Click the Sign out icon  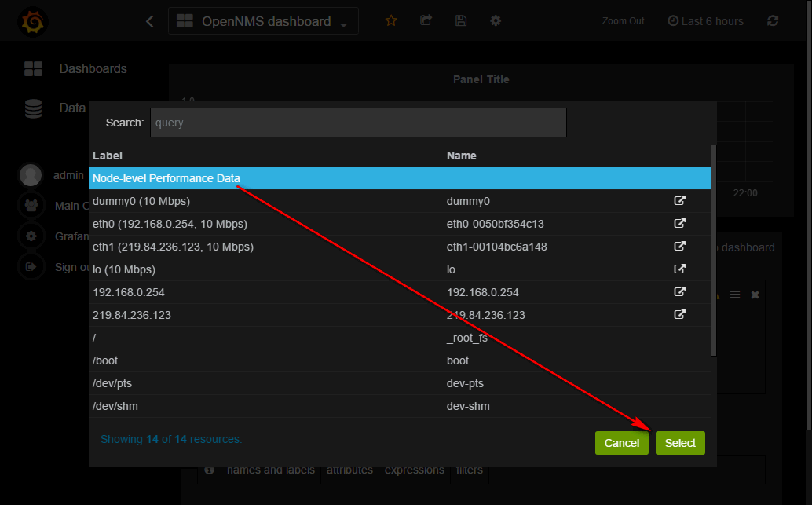31,267
